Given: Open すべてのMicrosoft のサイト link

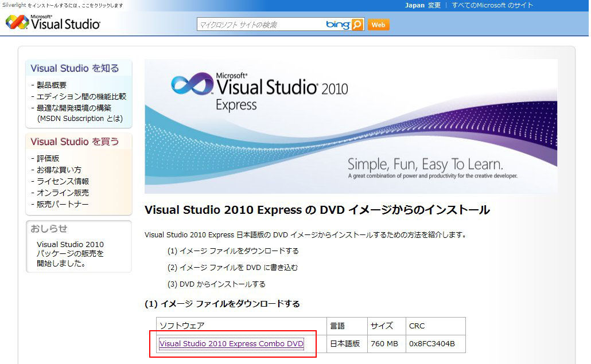Looking at the screenshot, I should (x=492, y=5).
